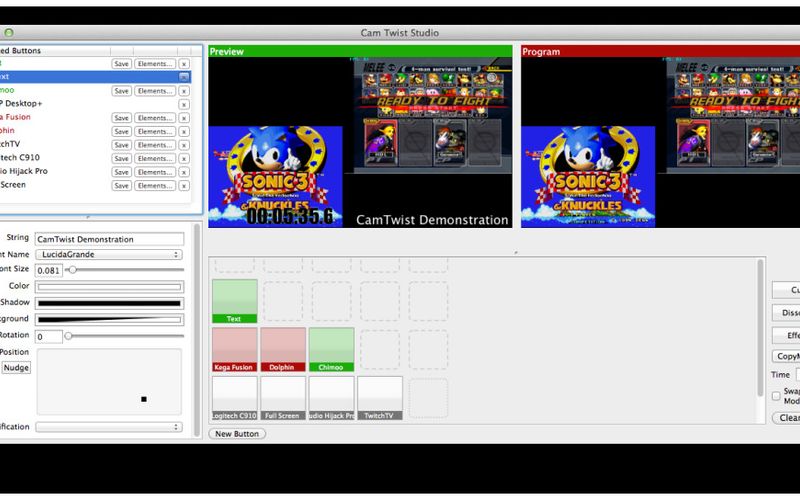Enable the Swap Mode checkbox

pos(776,396)
